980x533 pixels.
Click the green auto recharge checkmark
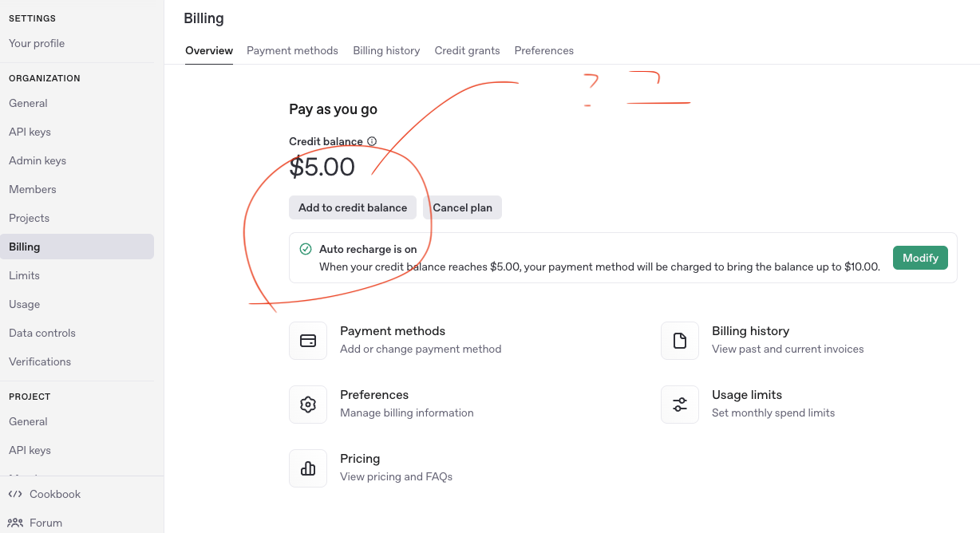click(305, 249)
